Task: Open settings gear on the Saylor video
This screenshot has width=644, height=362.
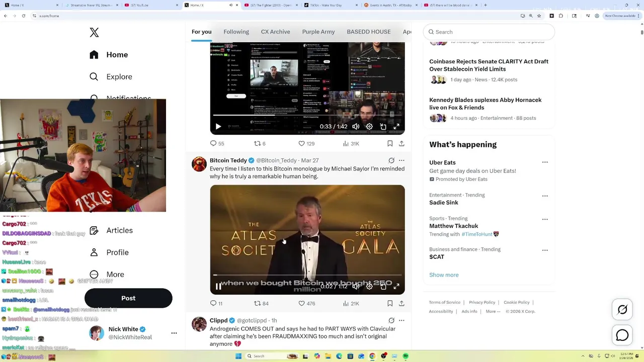Action: tap(369, 287)
